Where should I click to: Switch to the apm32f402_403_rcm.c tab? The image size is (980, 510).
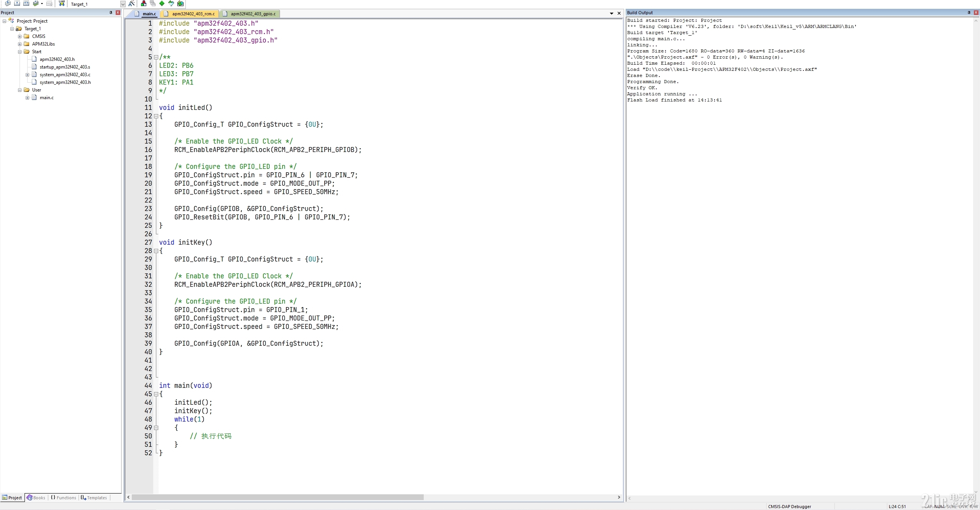[190, 14]
